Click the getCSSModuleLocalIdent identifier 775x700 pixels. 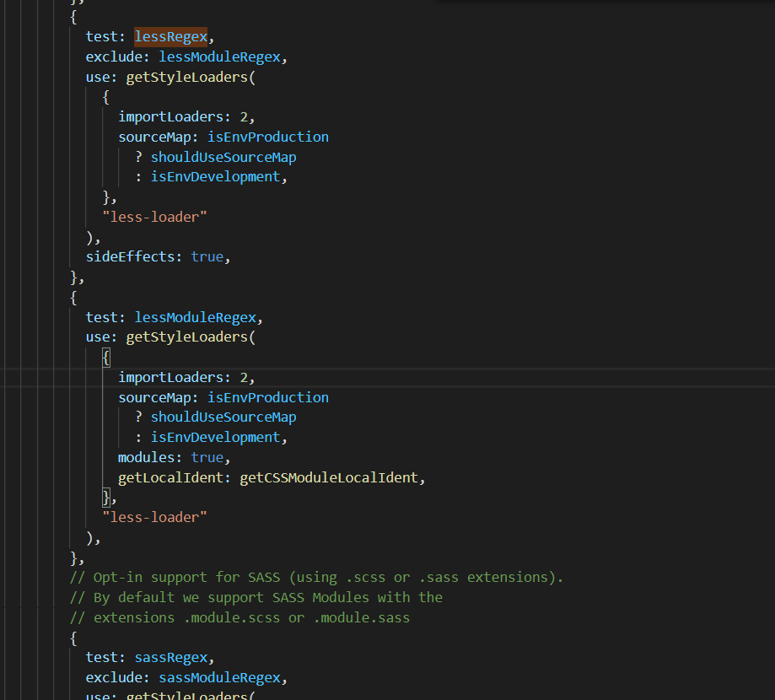(x=329, y=478)
